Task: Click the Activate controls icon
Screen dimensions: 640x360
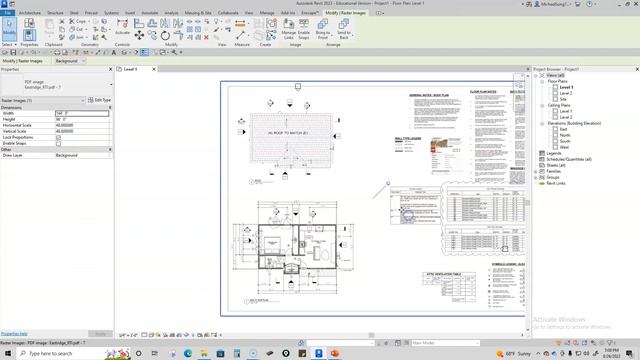Action: point(122,27)
